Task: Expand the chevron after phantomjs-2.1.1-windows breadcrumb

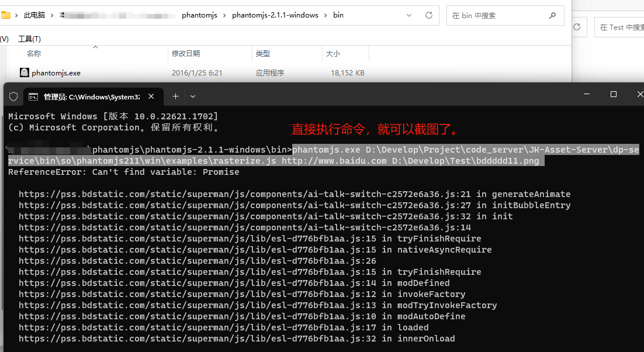Action: click(x=326, y=15)
